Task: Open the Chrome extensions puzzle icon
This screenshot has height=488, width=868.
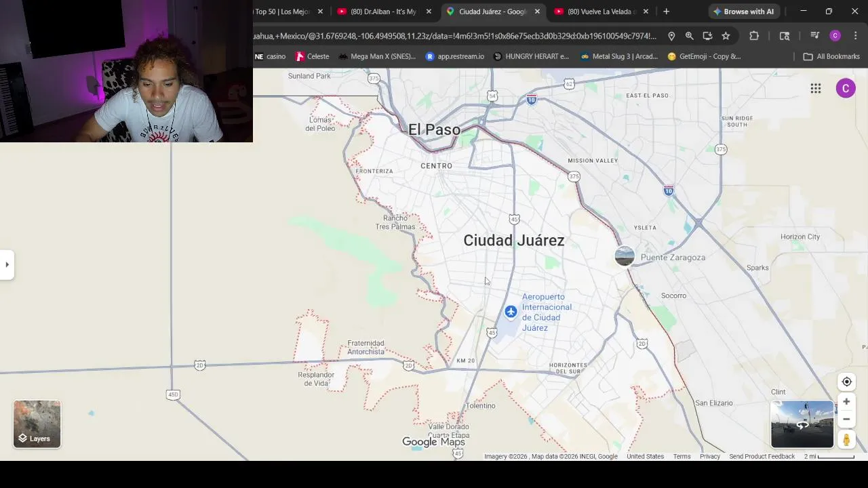Action: [x=754, y=36]
